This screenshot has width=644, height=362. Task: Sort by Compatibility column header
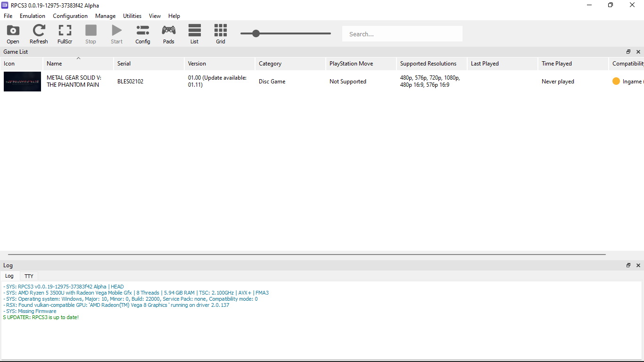pyautogui.click(x=627, y=64)
